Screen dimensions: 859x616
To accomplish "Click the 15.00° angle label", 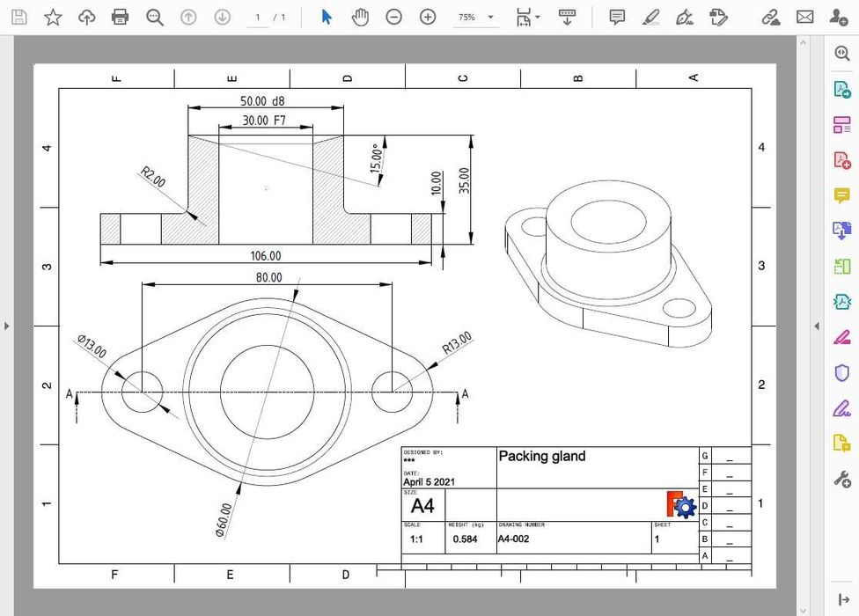I will click(x=377, y=158).
